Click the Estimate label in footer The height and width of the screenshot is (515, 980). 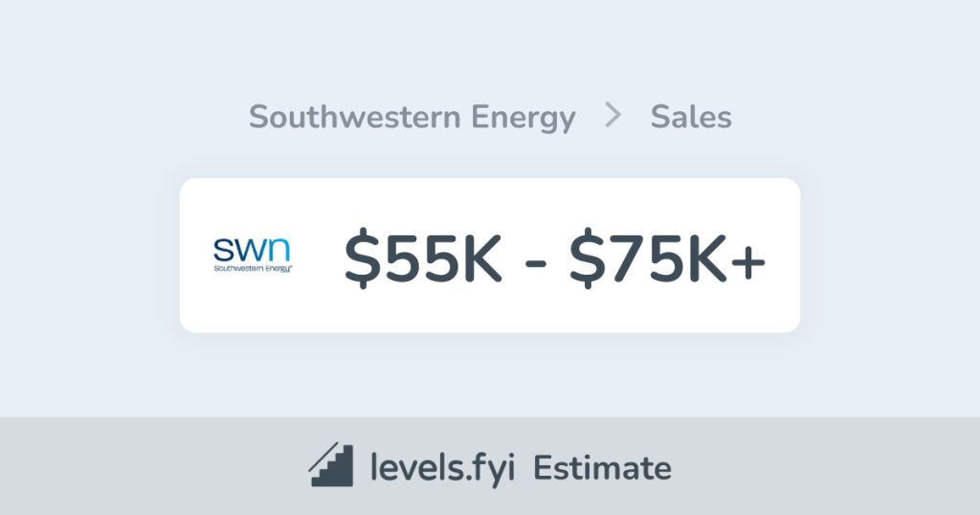pos(602,468)
